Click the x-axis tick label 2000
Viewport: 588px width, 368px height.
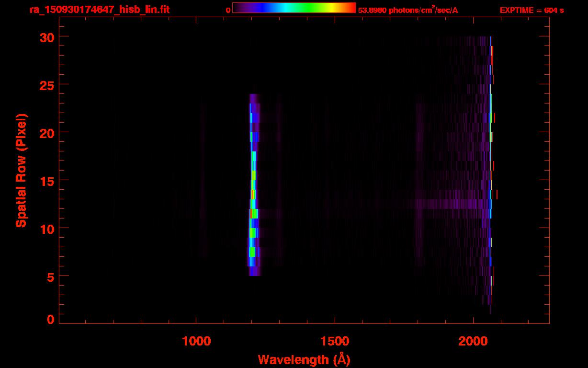(473, 341)
